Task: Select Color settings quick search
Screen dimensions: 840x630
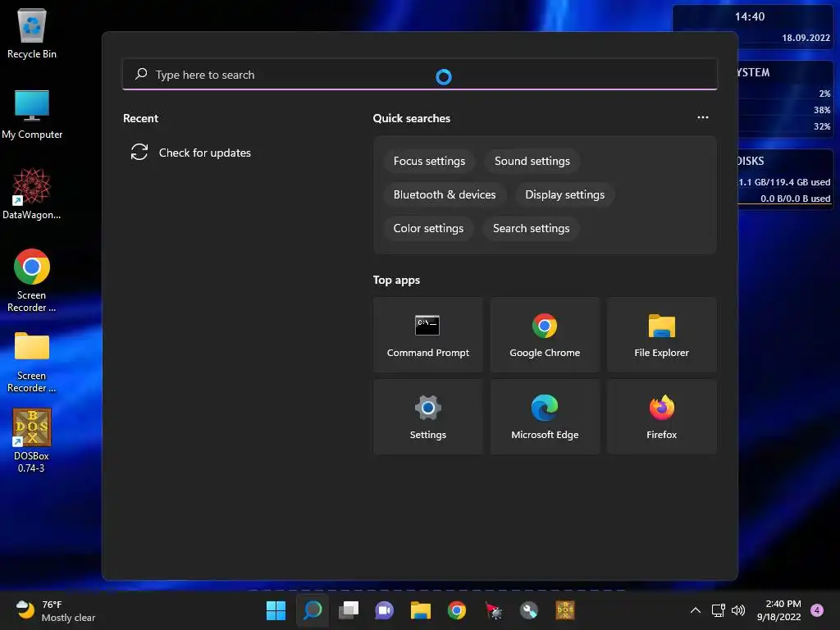Action: (x=428, y=228)
